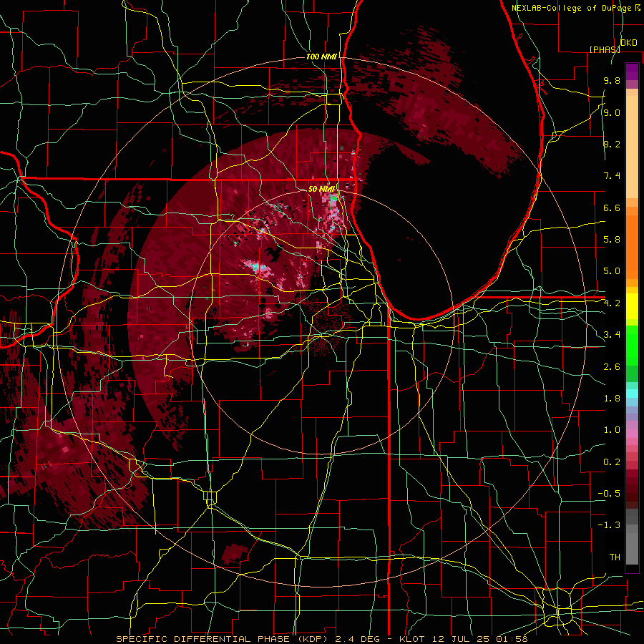Click the 1.8 color scale value
Image resolution: width=644 pixels, height=644 pixels.
click(612, 399)
